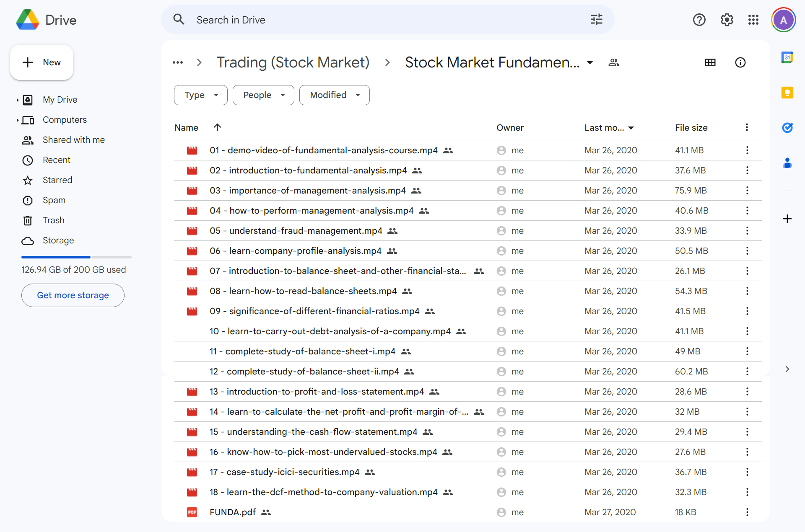Open advanced search options filter icon
This screenshot has width=805, height=532.
tap(596, 20)
